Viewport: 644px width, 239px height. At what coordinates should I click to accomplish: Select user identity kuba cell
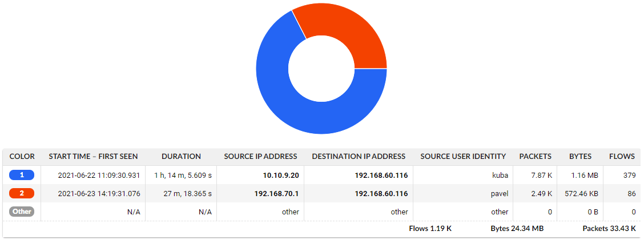click(498, 176)
